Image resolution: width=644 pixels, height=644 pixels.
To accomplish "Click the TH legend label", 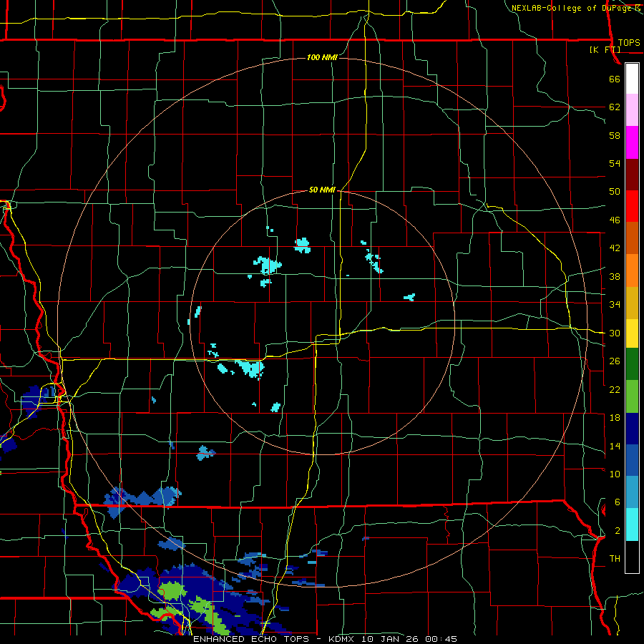I will point(615,559).
